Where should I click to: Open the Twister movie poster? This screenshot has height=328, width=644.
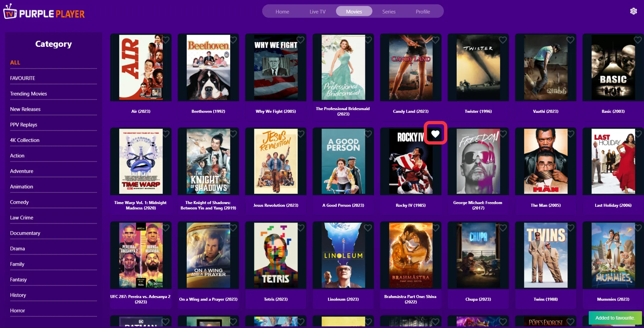tap(478, 67)
